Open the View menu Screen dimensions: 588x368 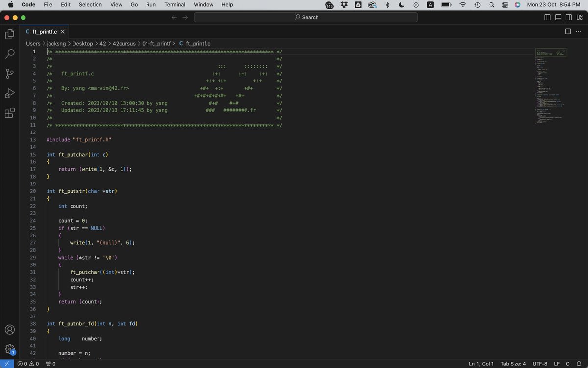(x=116, y=4)
